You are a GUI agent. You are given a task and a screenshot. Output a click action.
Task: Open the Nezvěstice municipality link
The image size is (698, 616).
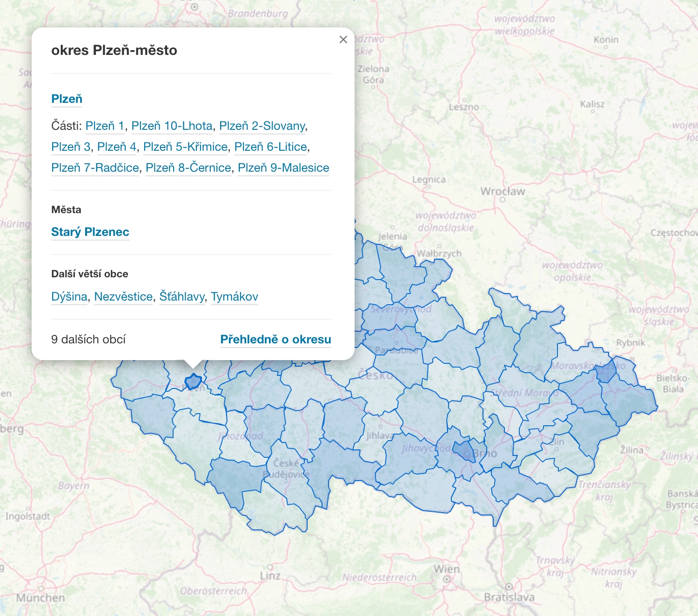[x=123, y=297]
